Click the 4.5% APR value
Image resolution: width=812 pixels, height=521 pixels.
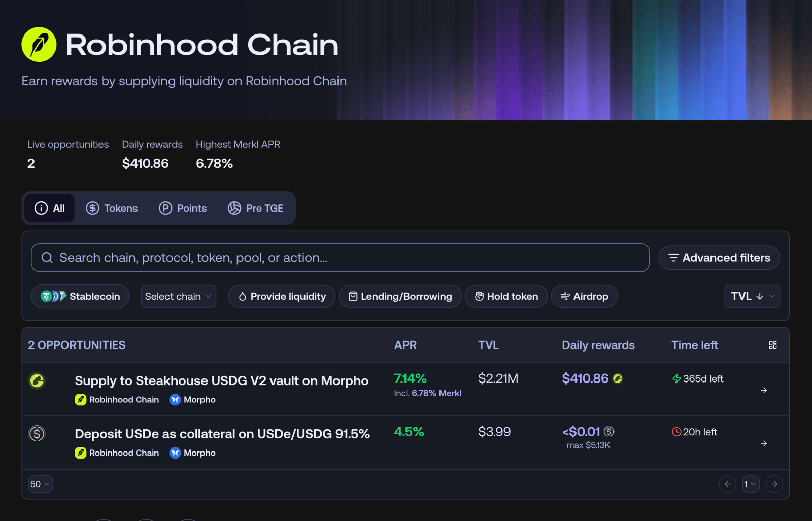409,432
